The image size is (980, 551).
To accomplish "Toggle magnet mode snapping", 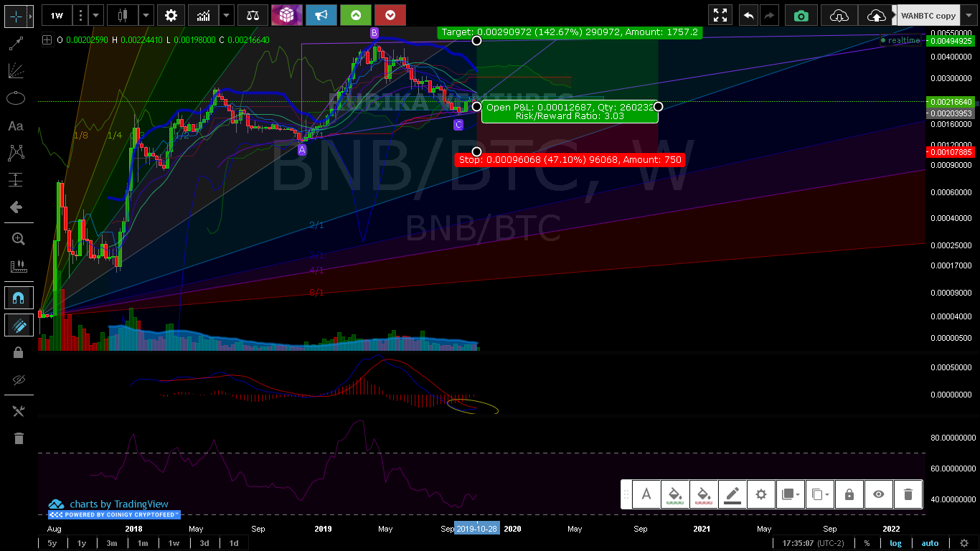I will (19, 298).
